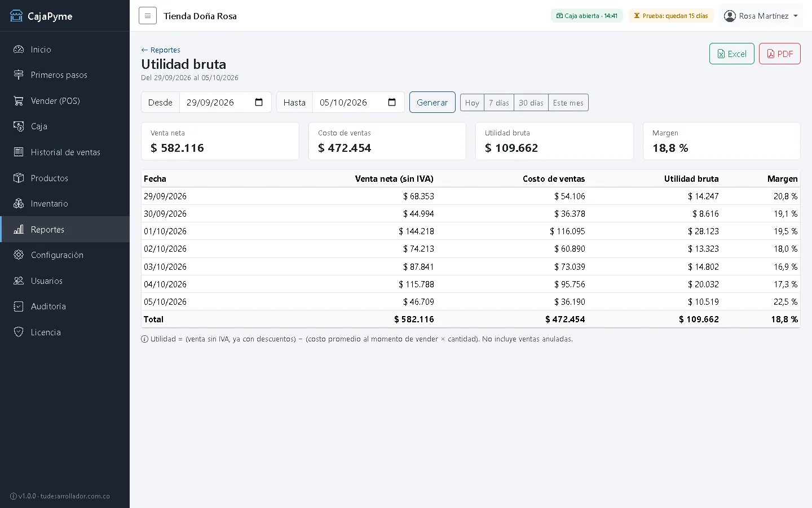The image size is (812, 508).
Task: Click the Rosa Martínez user avatar icon
Action: pos(730,16)
